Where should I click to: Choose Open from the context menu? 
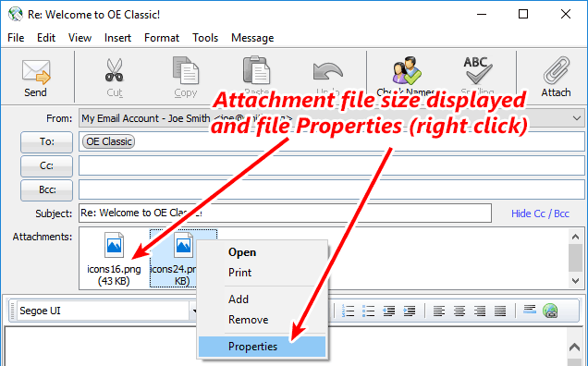[263, 252]
